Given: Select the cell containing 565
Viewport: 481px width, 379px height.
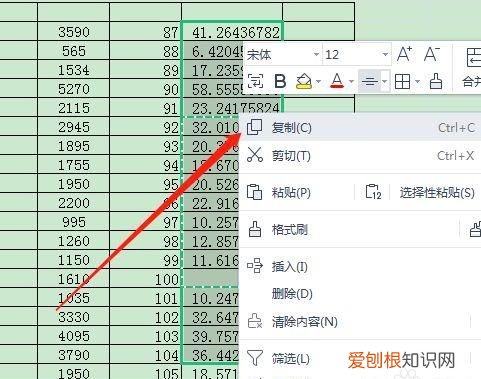Looking at the screenshot, I should [74, 51].
